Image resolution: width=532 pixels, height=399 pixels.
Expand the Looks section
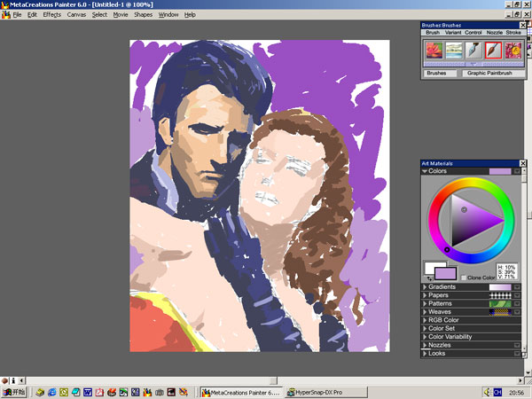[x=425, y=354]
